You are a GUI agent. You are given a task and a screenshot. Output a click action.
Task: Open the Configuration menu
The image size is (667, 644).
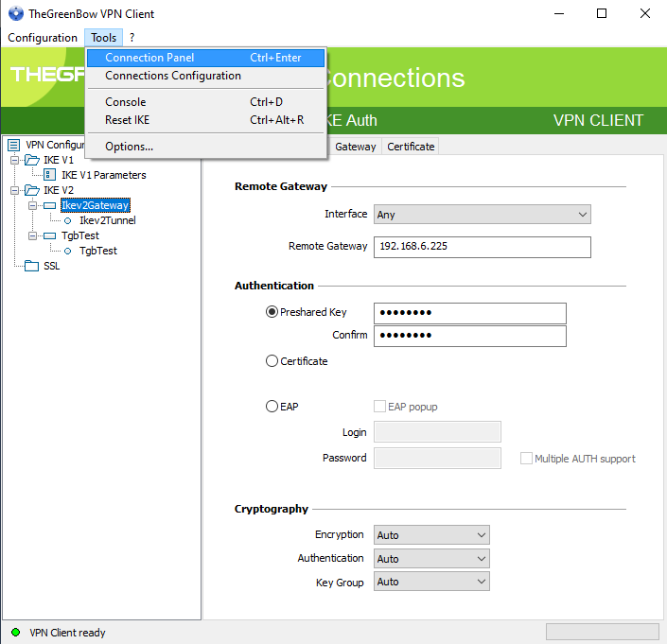43,38
